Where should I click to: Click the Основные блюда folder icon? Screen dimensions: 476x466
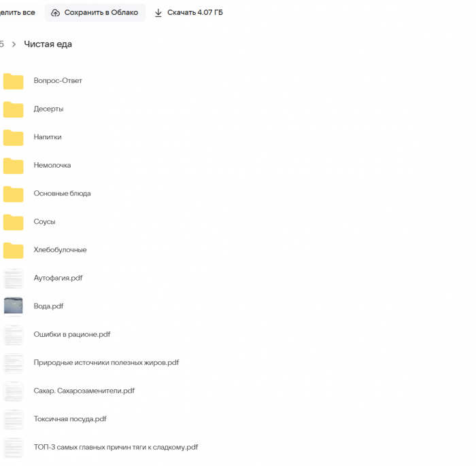click(x=13, y=194)
